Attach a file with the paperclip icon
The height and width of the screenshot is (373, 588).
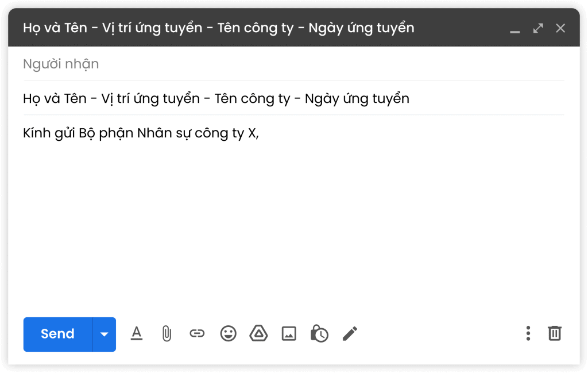click(167, 333)
